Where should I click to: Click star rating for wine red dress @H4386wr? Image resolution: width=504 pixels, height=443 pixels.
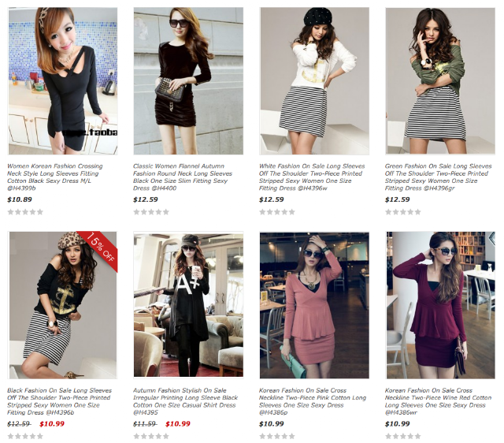(403, 436)
